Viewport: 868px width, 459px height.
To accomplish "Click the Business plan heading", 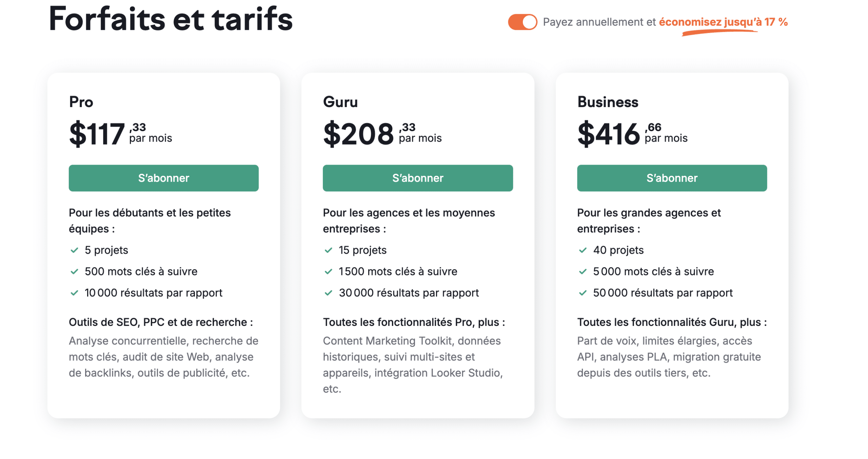I will click(x=607, y=102).
